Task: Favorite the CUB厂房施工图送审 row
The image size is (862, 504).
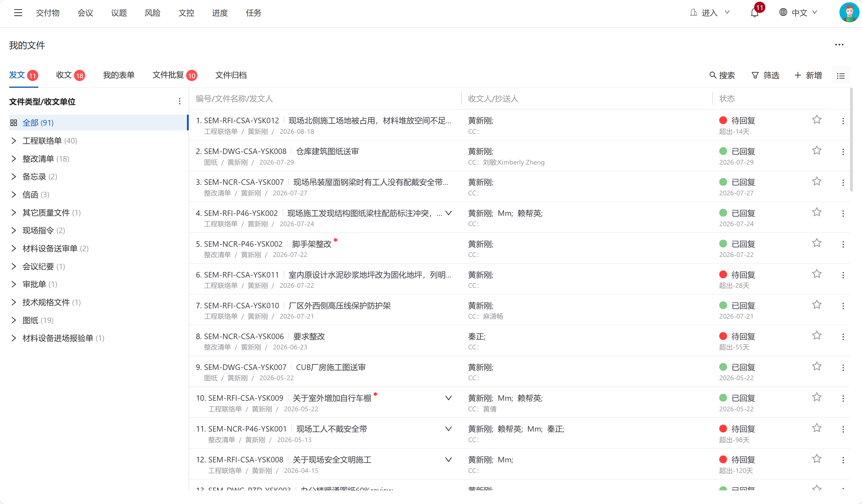Action: tap(817, 366)
